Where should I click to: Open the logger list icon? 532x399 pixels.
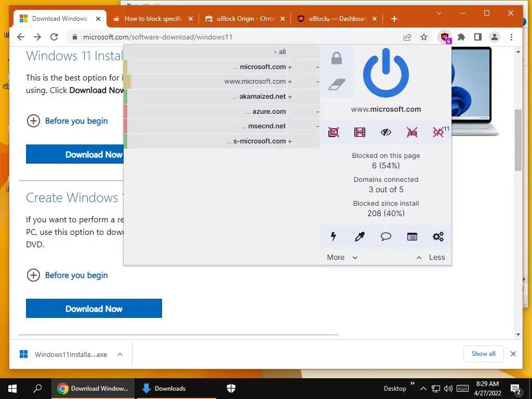(412, 236)
